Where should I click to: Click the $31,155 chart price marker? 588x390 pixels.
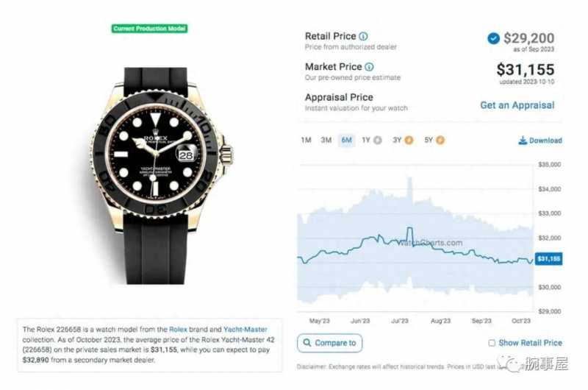click(548, 258)
